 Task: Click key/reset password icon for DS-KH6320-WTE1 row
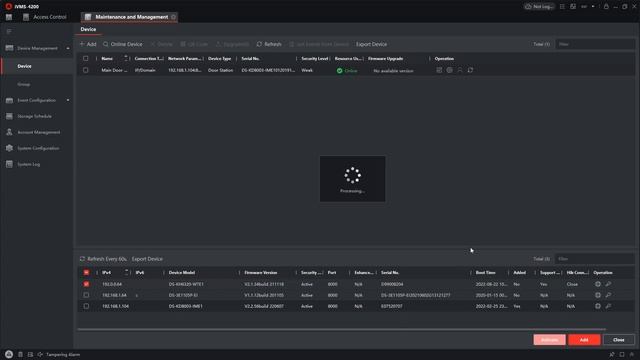(608, 284)
